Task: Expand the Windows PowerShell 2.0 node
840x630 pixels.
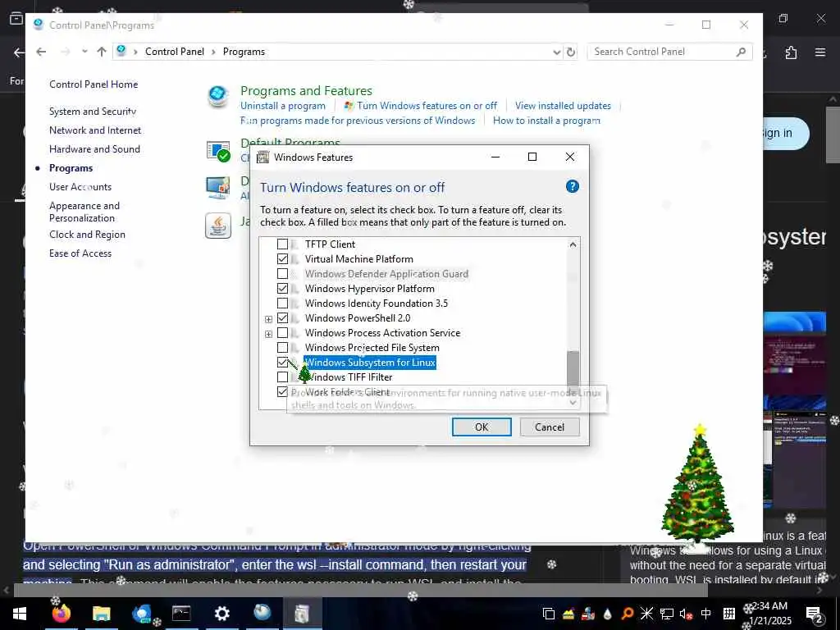Action: click(x=268, y=319)
